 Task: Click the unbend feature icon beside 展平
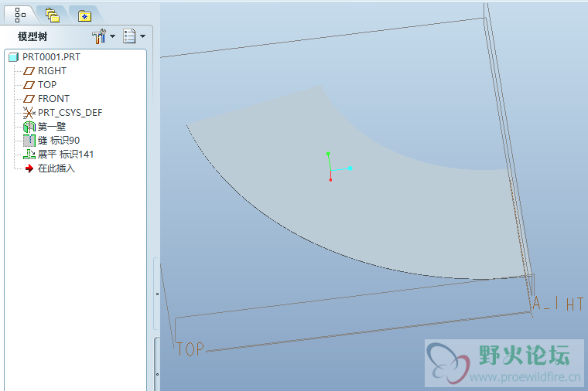click(x=29, y=155)
